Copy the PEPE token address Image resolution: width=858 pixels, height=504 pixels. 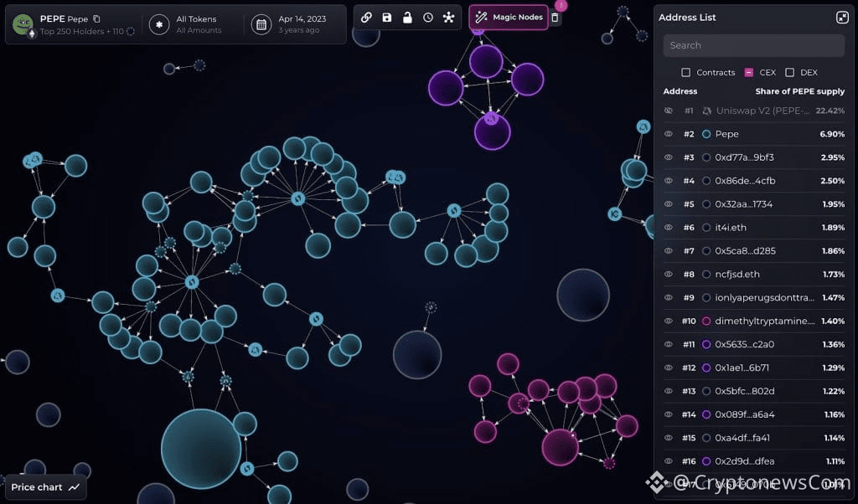pyautogui.click(x=97, y=18)
